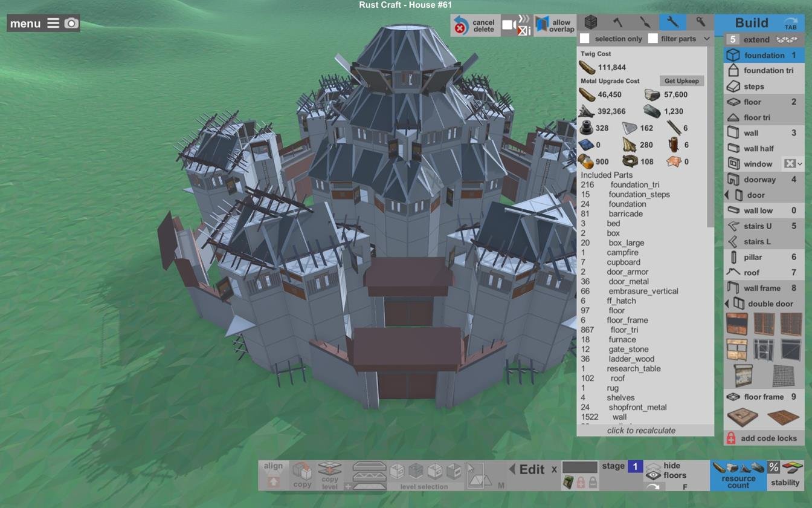Click the cube icon in tool row

591,22
